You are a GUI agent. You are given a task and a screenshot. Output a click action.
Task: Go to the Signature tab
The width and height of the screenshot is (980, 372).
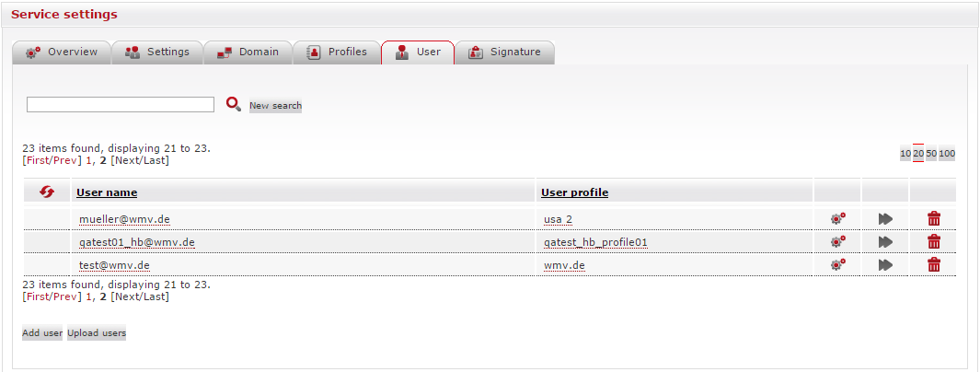pyautogui.click(x=504, y=52)
